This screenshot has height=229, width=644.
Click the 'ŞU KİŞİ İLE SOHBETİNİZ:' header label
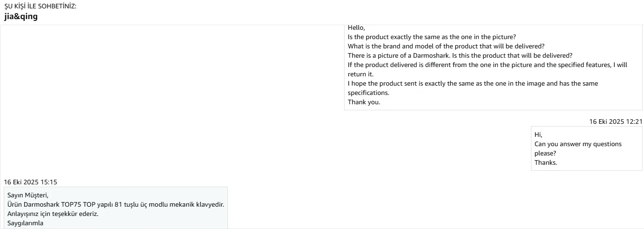[40, 6]
